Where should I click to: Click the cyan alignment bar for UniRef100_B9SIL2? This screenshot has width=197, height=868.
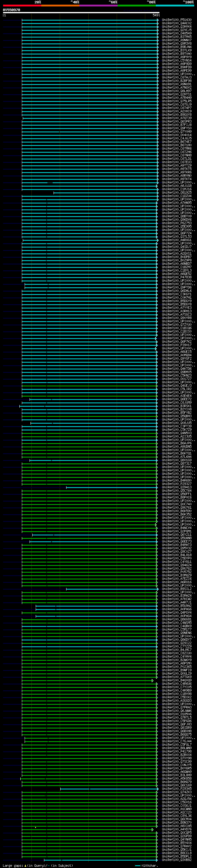[112, 589]
